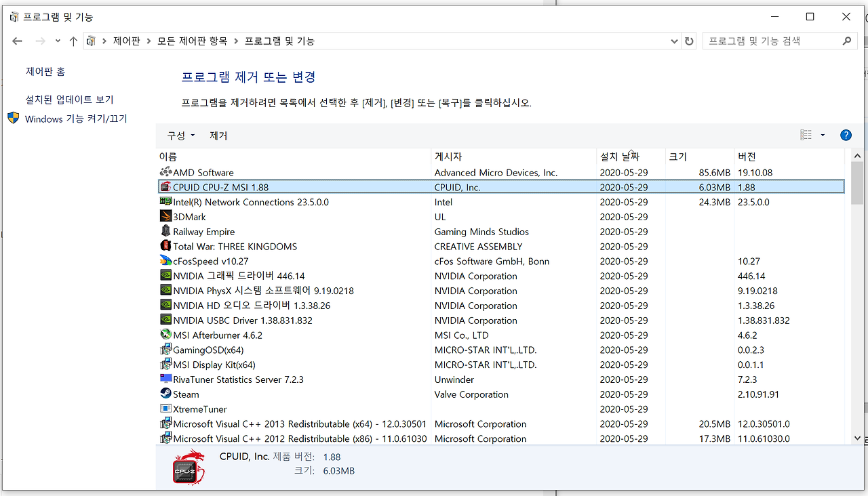Click version 2.10.91.91 cell
Viewport: 868px width, 496px height.
pos(758,394)
